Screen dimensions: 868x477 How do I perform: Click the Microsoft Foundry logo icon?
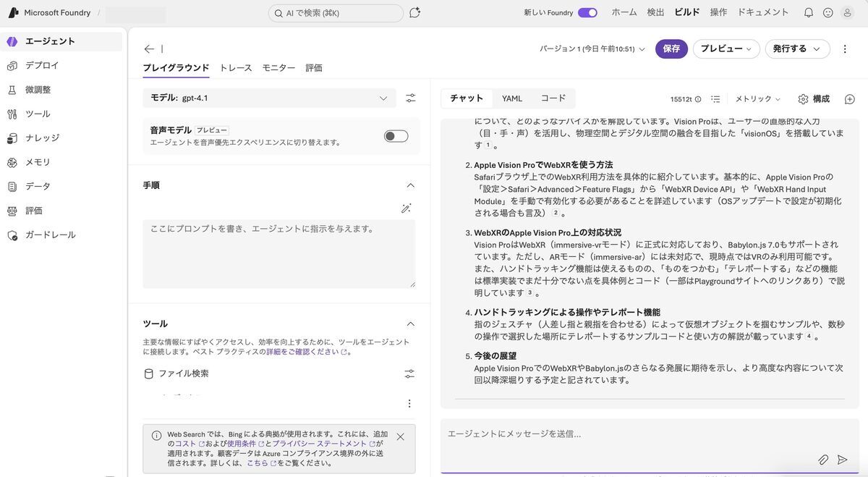pos(13,12)
